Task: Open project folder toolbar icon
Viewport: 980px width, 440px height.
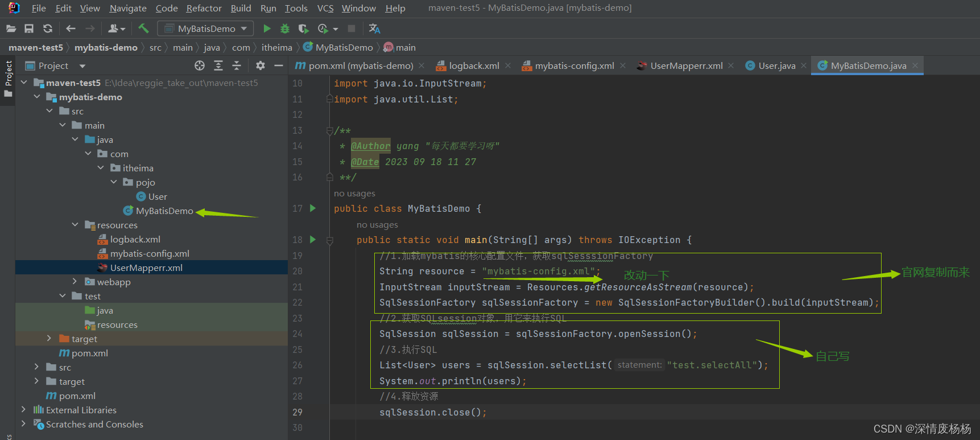Action: (x=11, y=28)
